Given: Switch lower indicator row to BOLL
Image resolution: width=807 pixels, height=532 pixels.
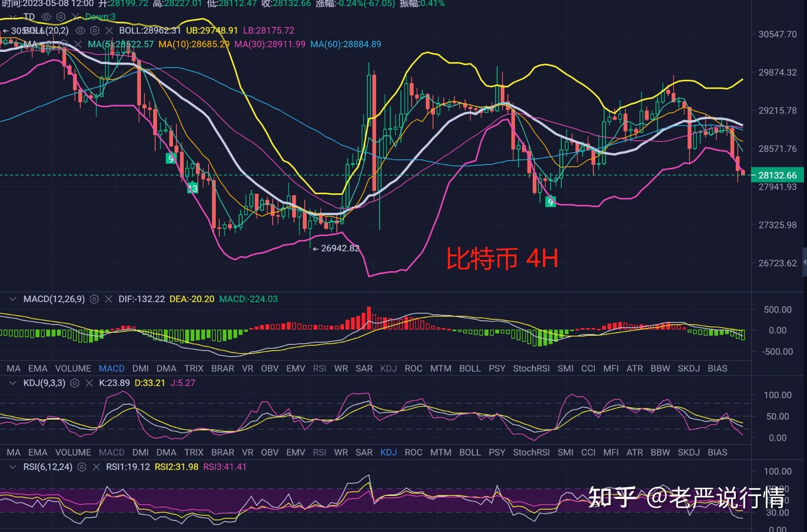Looking at the screenshot, I should [x=470, y=452].
